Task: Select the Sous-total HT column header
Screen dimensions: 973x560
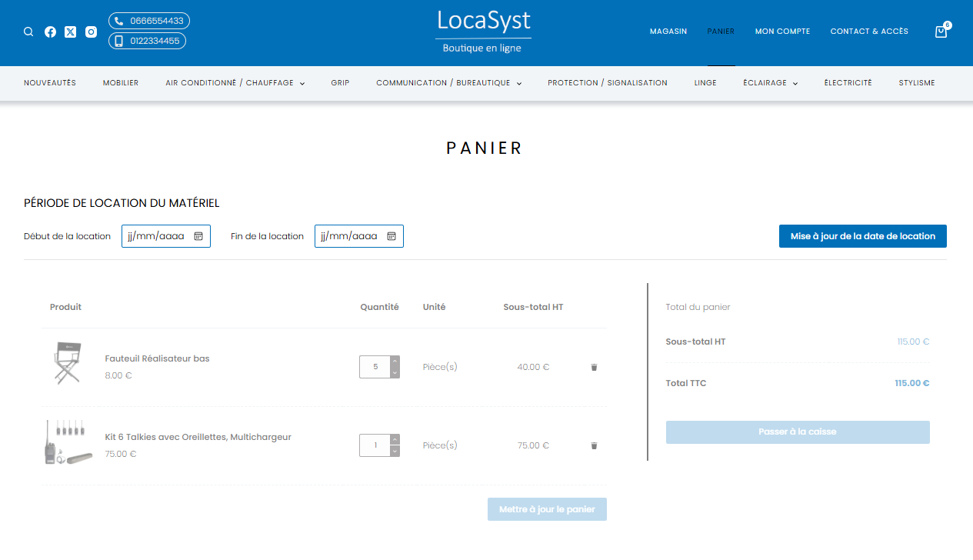Action: tap(533, 307)
